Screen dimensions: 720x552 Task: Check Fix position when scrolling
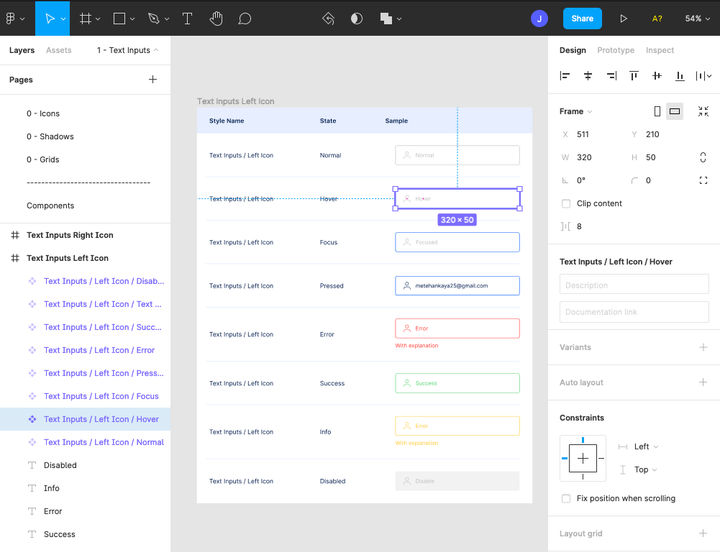click(567, 498)
